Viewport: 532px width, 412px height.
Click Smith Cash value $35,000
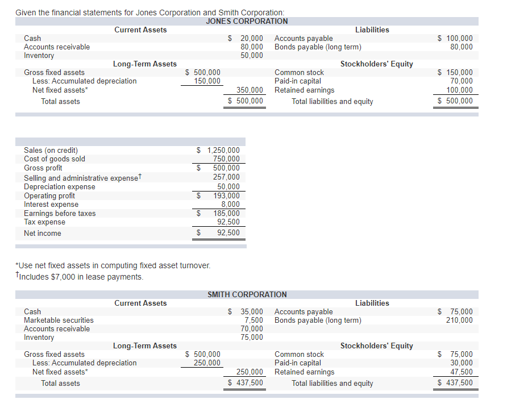click(246, 311)
